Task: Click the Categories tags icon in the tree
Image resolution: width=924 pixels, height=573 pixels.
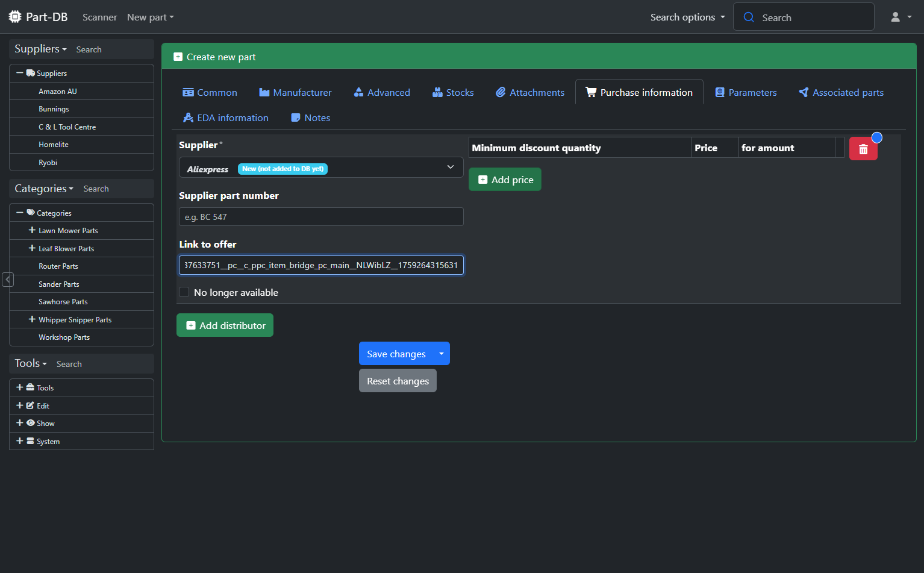Action: point(31,213)
